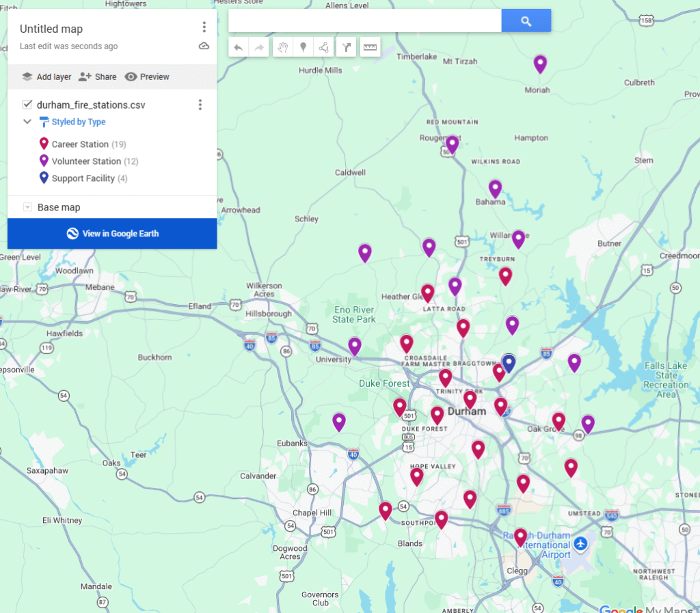The width and height of the screenshot is (700, 613).
Task: Click the red pin at Heather Glen
Action: click(428, 293)
